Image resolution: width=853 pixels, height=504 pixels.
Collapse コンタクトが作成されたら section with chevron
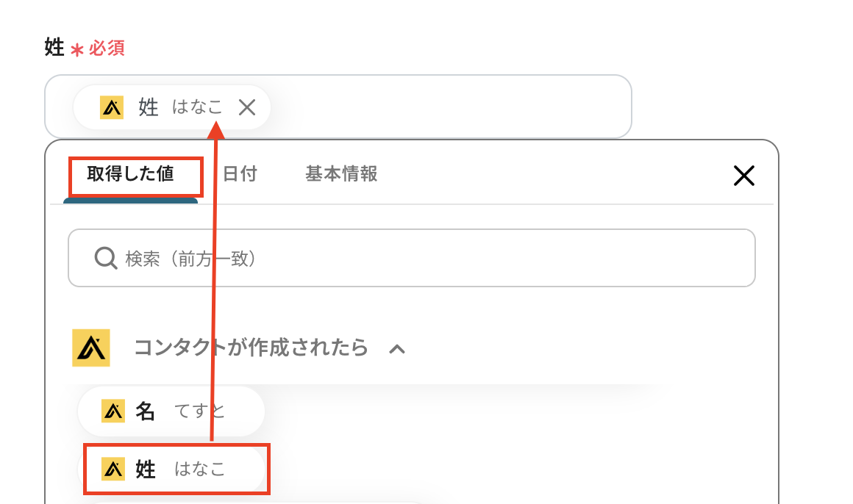pos(396,348)
